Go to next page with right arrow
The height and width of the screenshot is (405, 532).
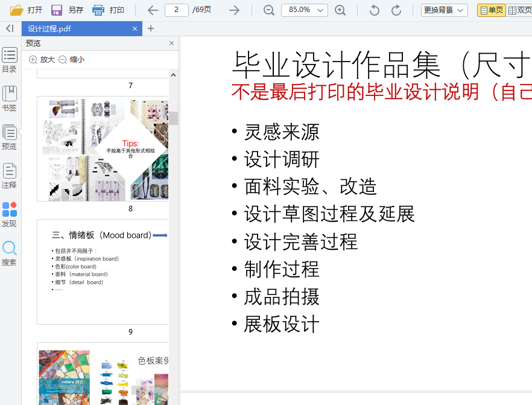coord(235,10)
